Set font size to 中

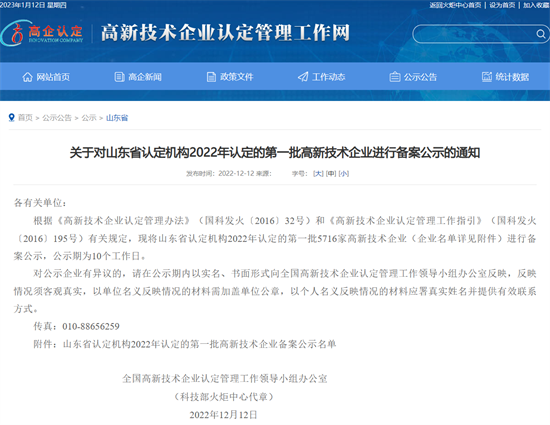click(331, 174)
